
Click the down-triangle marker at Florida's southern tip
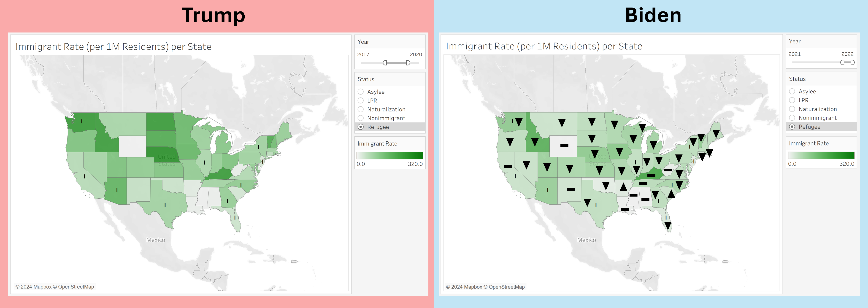[668, 225]
